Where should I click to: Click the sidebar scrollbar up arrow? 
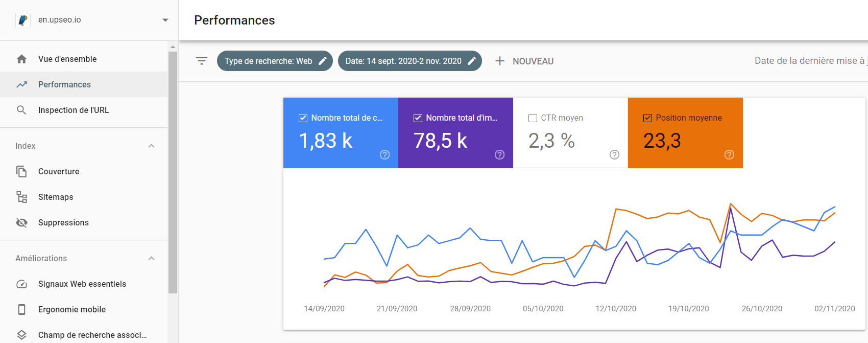click(173, 47)
